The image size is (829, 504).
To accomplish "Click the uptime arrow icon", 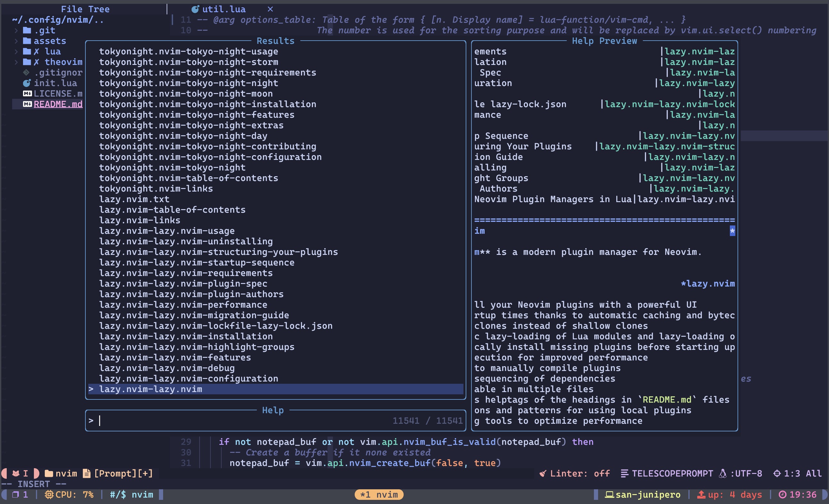I will point(701,495).
